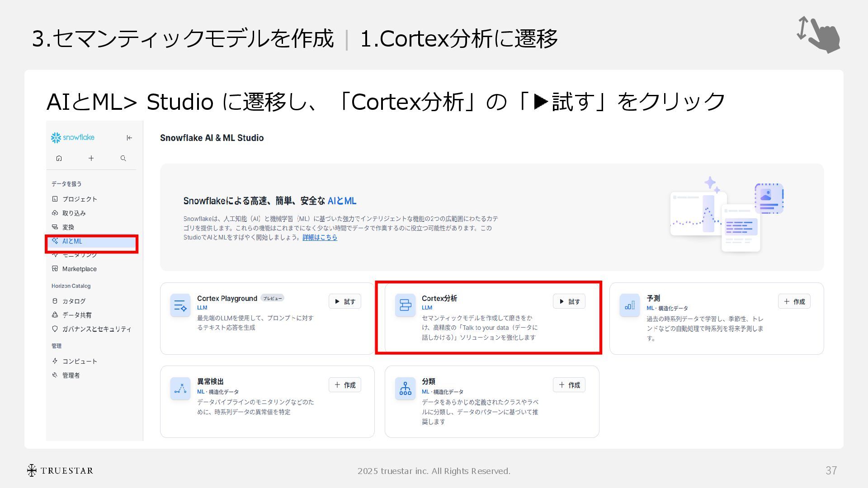Image resolution: width=868 pixels, height=488 pixels.
Task: Open データ共有 in the sidebar
Action: [x=76, y=315]
